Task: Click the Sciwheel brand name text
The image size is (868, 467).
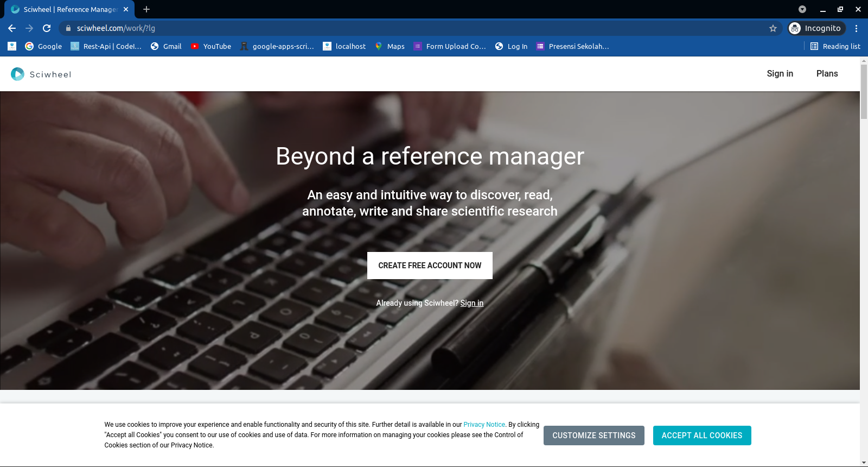Action: point(50,74)
